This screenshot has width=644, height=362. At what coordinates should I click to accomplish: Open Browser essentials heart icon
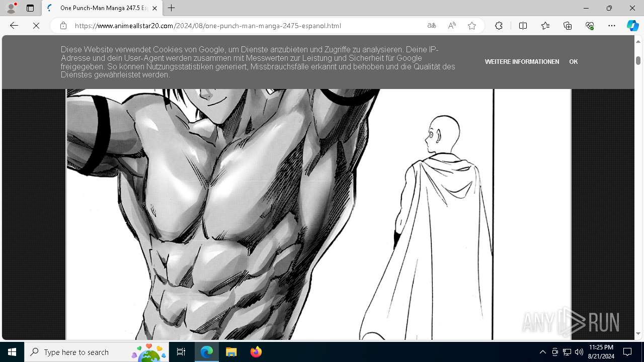coord(590,26)
